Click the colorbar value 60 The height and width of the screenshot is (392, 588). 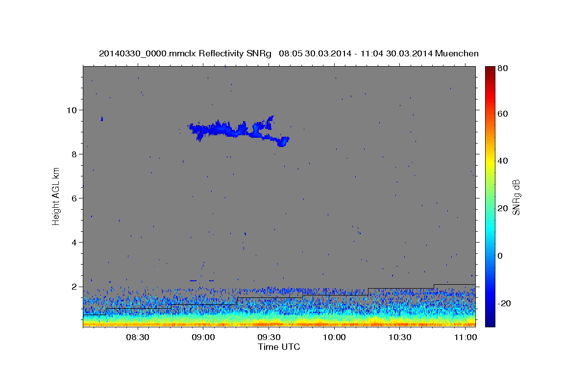tap(504, 114)
